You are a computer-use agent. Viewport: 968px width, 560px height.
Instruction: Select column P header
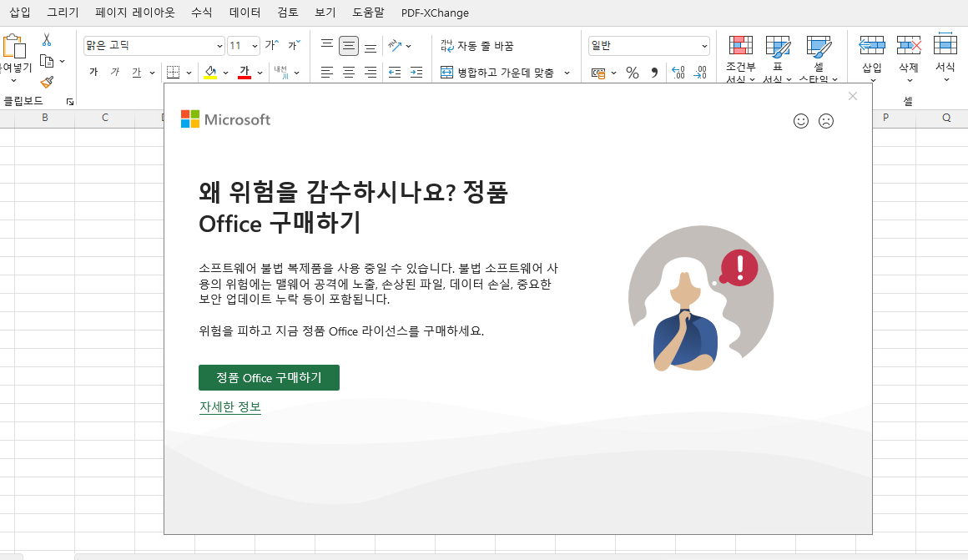tap(886, 118)
